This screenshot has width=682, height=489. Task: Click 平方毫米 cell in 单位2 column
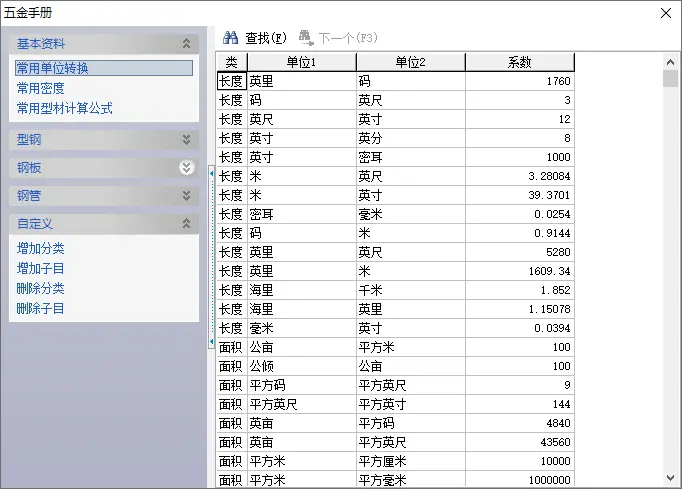pos(411,479)
